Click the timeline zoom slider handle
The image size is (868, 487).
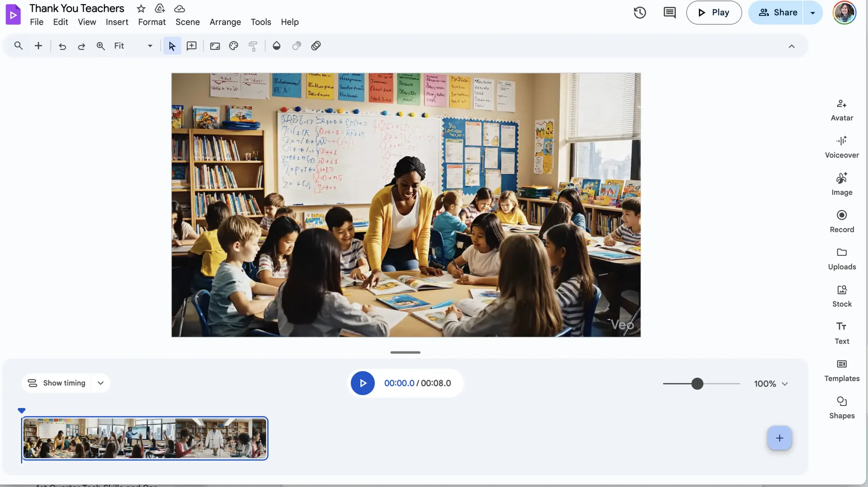(x=697, y=384)
